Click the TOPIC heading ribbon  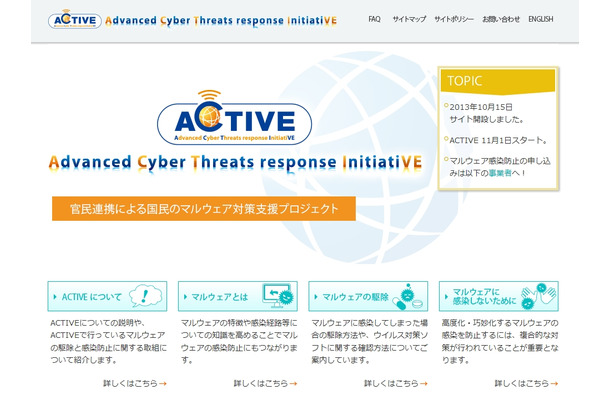click(498, 81)
